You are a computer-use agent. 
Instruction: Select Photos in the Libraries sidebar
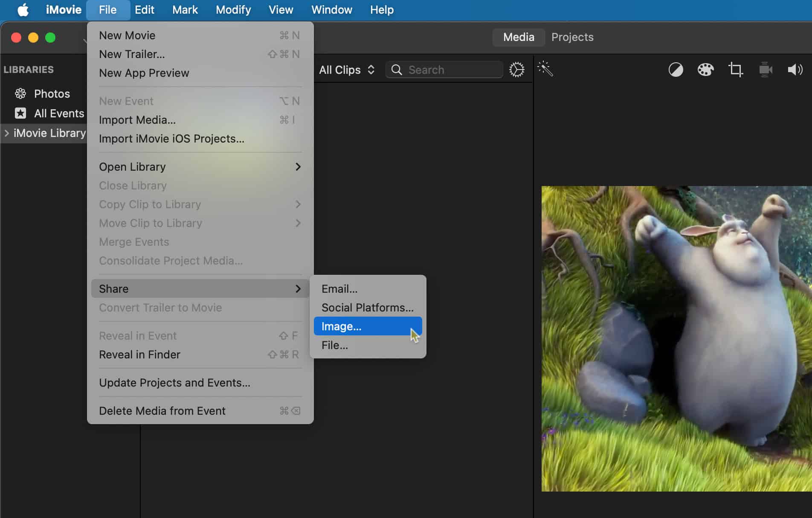coord(52,94)
